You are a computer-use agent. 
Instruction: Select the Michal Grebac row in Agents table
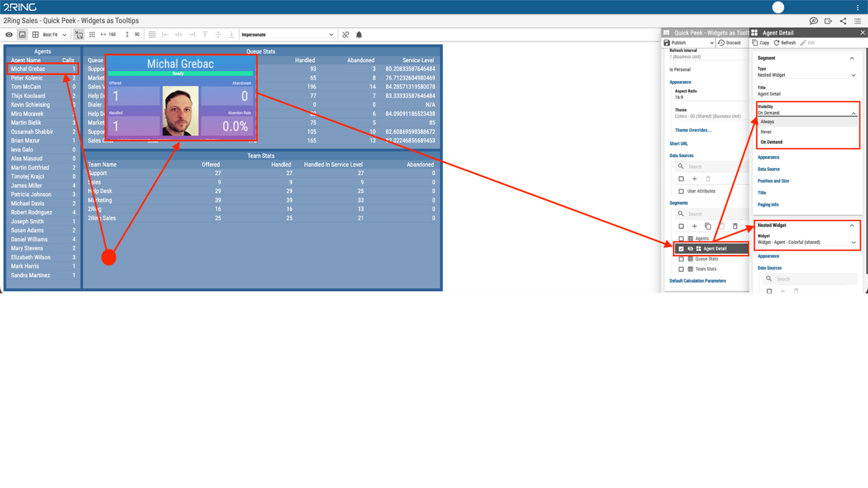click(43, 69)
